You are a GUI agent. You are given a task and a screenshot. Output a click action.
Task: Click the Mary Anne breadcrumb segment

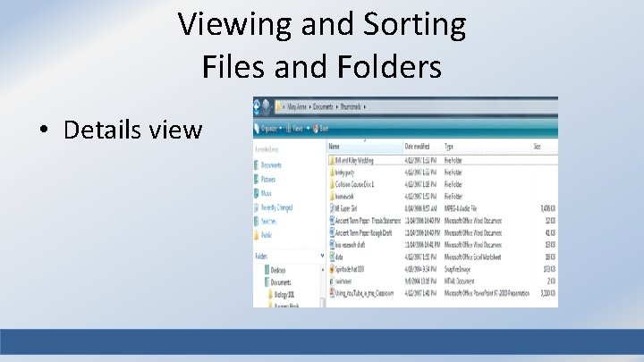click(x=297, y=106)
